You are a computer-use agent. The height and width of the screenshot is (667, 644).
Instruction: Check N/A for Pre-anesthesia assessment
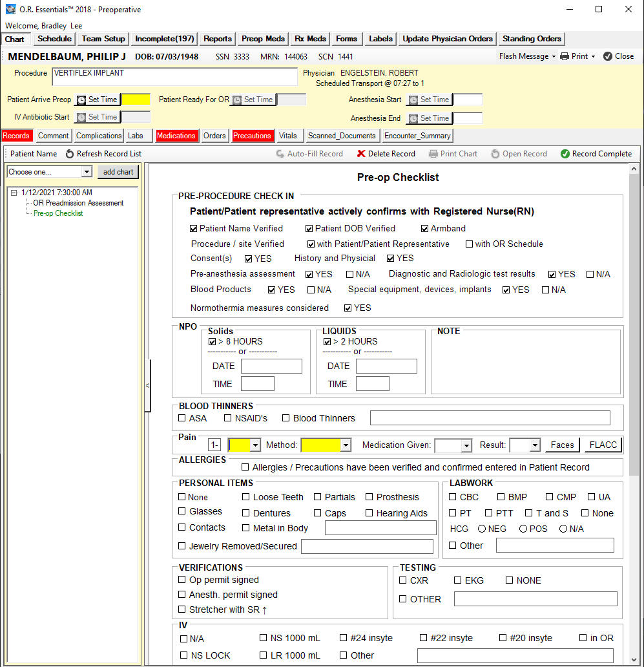[350, 275]
